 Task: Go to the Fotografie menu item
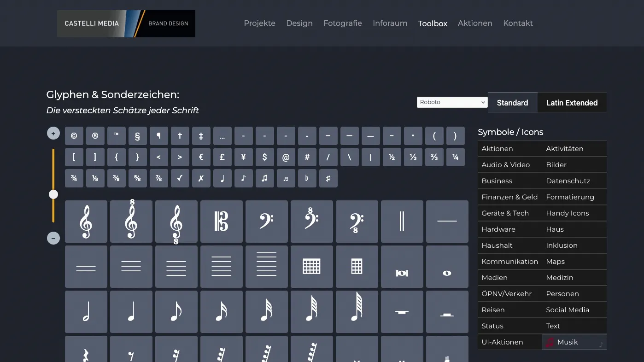[x=343, y=23]
